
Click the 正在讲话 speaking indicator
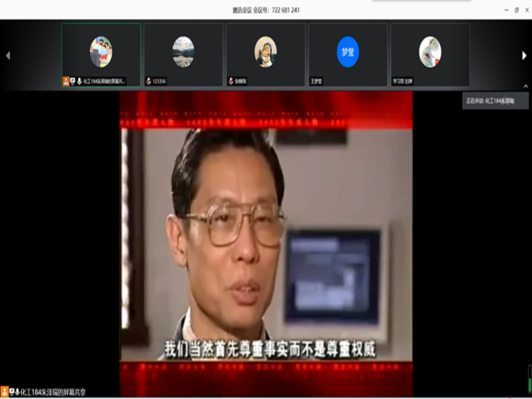[x=496, y=100]
